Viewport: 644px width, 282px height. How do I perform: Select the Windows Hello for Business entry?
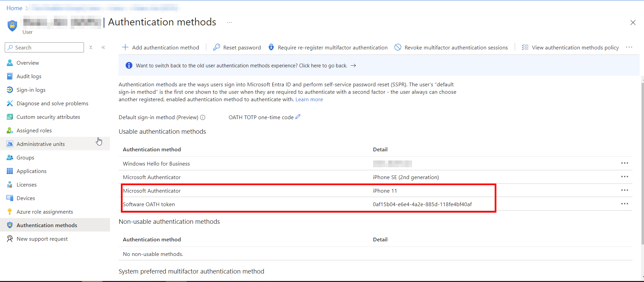[156, 164]
